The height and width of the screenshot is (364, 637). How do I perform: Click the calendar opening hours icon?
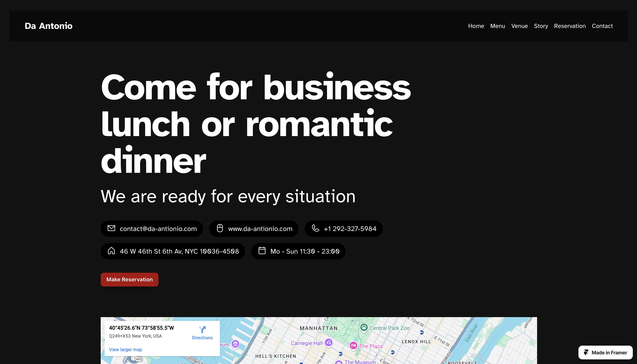click(262, 251)
